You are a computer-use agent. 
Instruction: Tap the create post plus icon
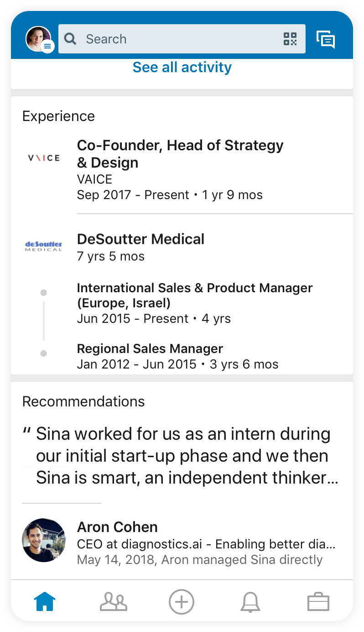coord(182,601)
